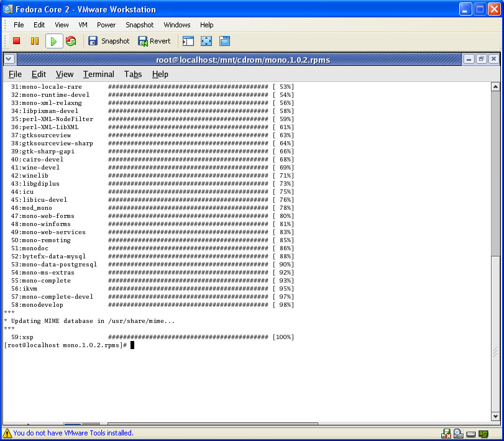Click the '59:xsp' package line

point(153,337)
